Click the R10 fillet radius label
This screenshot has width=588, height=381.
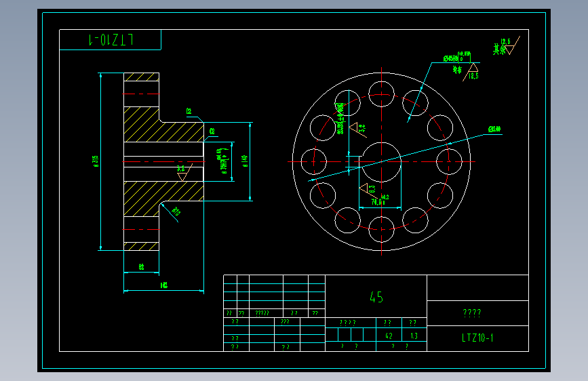[176, 212]
